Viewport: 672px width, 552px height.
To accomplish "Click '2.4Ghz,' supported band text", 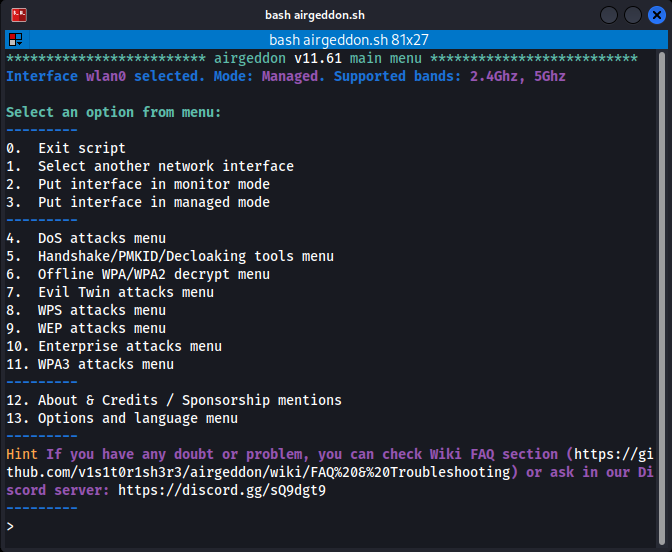I will (x=498, y=76).
